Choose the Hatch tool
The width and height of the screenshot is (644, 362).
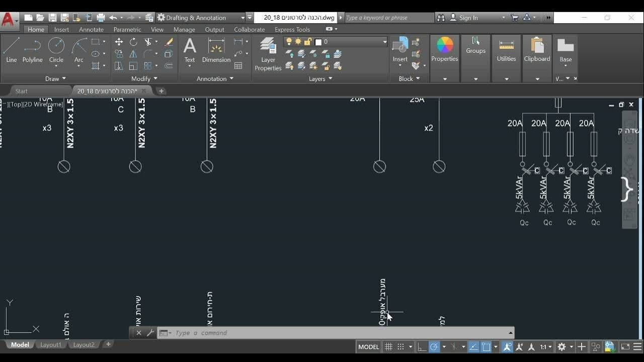pos(96,66)
